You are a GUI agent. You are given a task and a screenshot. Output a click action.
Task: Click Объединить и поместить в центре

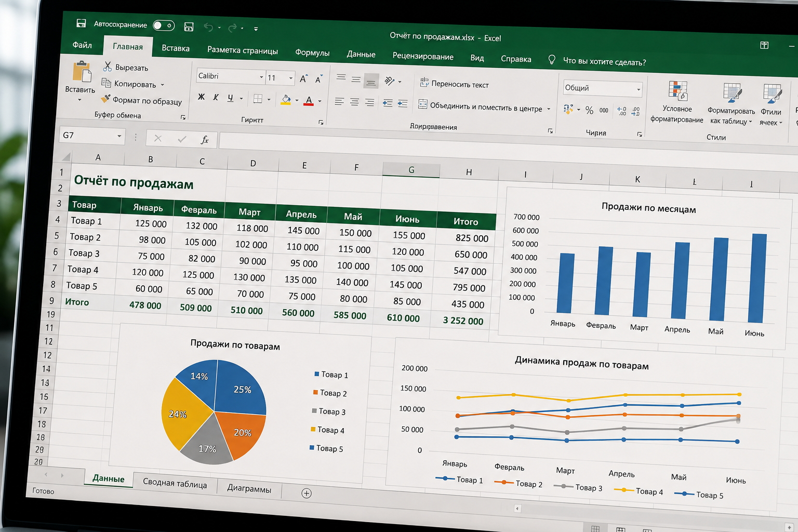[480, 107]
